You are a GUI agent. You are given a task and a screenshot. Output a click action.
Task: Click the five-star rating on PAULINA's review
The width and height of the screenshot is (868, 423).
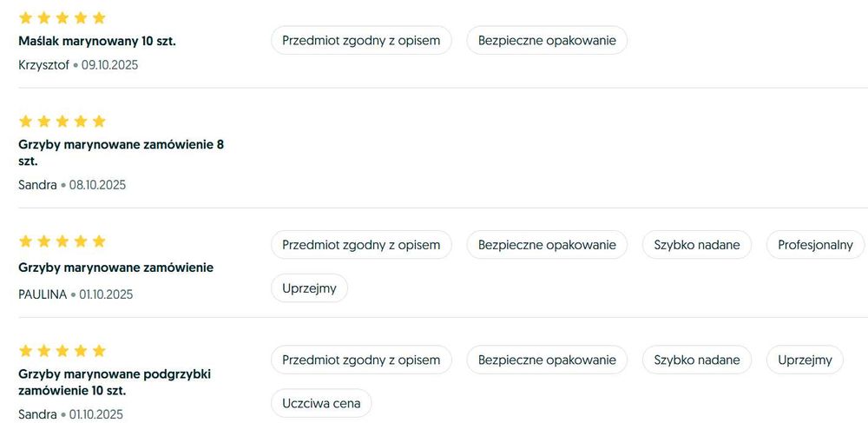(62, 241)
